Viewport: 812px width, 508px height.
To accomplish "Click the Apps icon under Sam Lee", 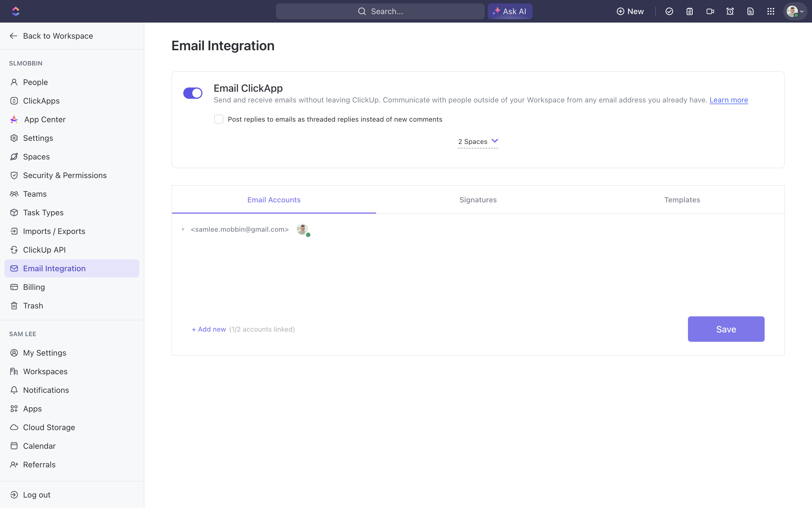I will pos(14,409).
